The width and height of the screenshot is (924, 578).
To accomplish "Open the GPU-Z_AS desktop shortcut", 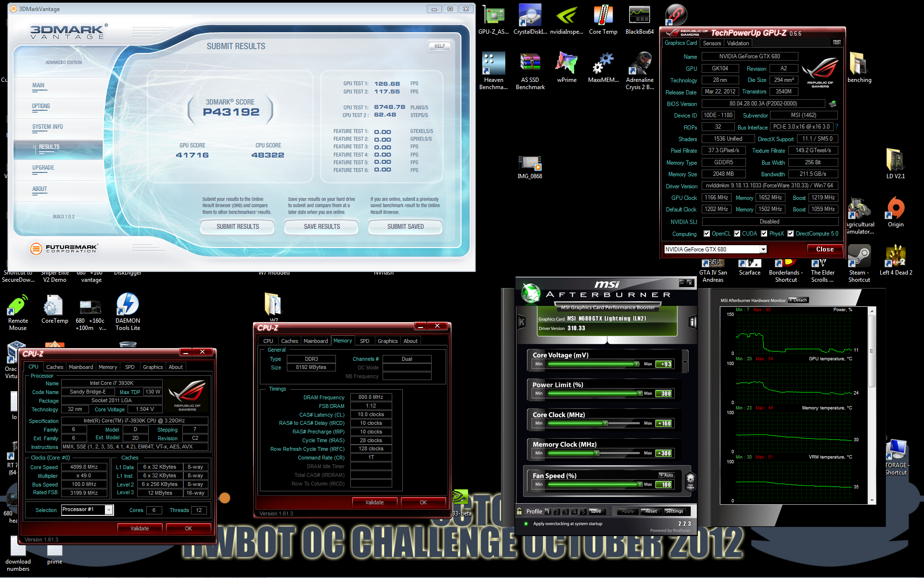I will click(493, 19).
